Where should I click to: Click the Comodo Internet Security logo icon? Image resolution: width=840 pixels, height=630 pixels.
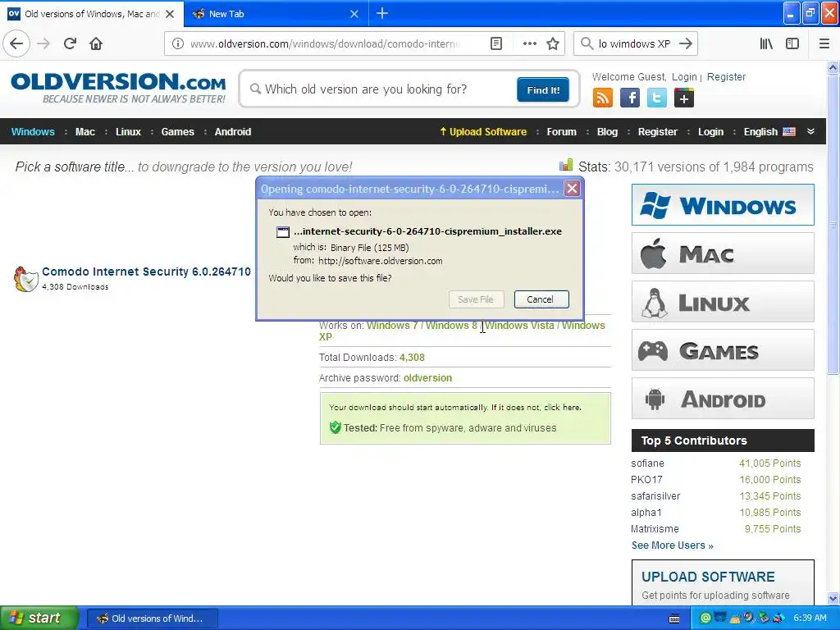[25, 279]
